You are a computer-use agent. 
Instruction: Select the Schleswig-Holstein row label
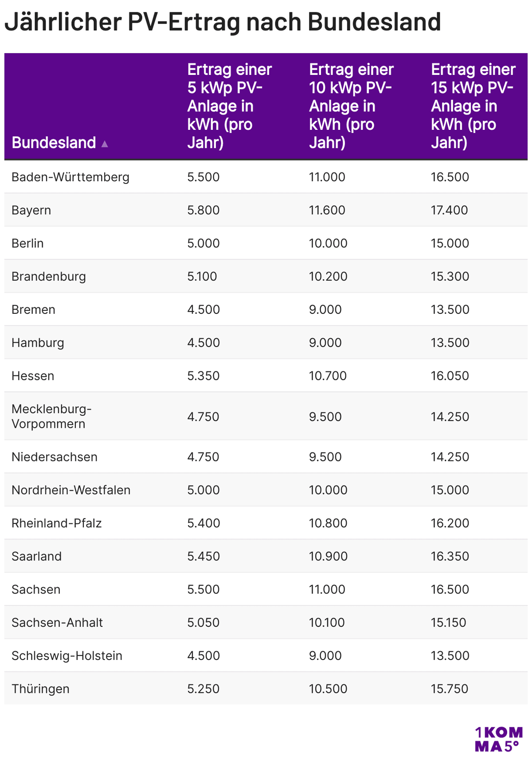coord(67,656)
